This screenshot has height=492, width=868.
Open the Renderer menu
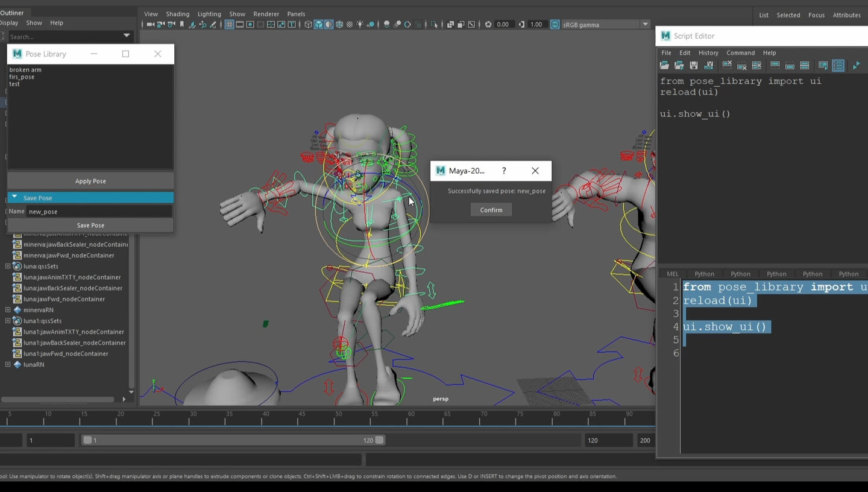[x=265, y=13]
